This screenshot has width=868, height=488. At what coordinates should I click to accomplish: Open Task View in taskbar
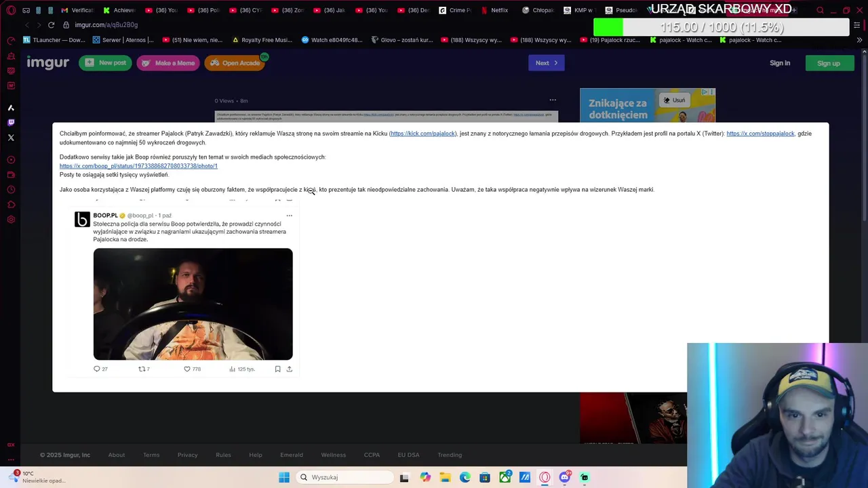(x=404, y=477)
